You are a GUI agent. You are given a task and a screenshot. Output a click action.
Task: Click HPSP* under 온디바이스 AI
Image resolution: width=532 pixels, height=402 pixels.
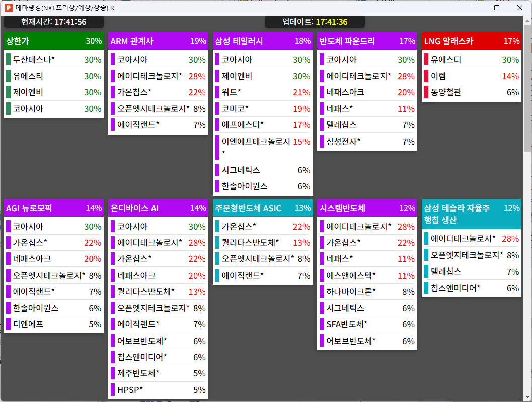158,390
